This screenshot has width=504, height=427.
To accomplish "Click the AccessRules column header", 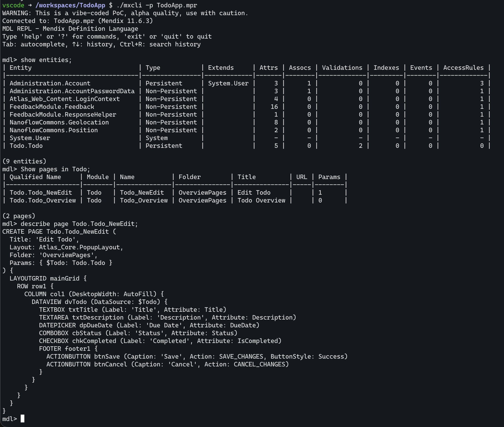I will (x=463, y=68).
